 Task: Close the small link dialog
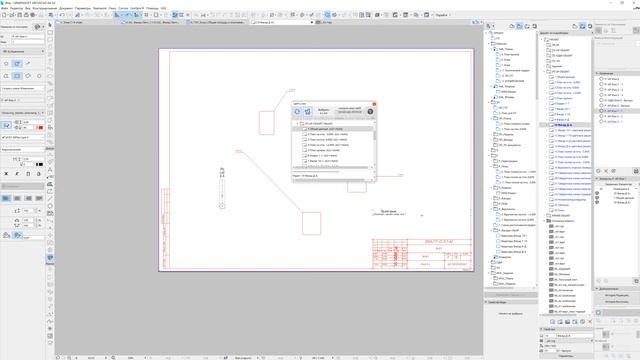pos(374,104)
